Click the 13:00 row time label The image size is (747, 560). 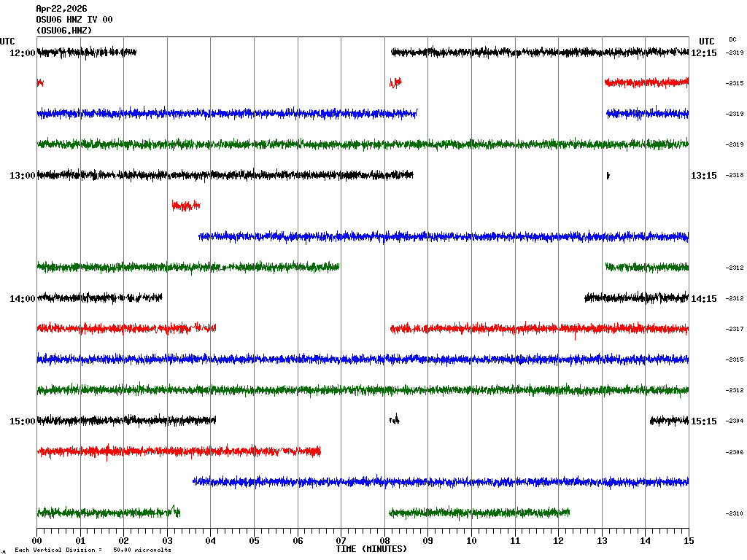(22, 176)
